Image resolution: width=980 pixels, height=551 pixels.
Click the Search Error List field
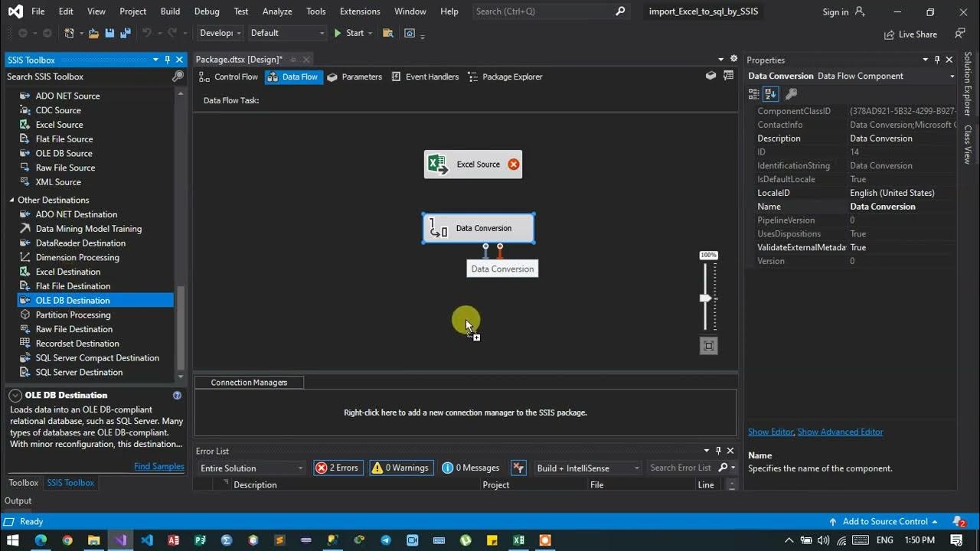(680, 468)
